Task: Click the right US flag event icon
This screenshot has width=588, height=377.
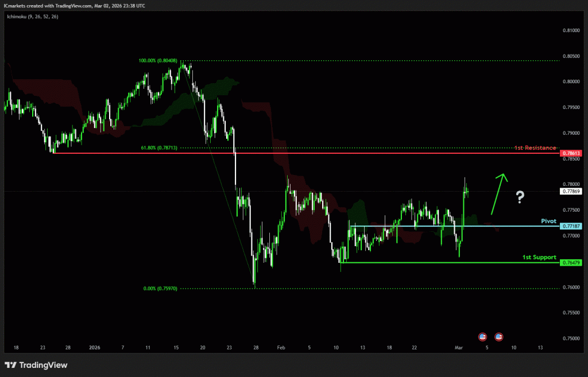Action: [x=499, y=336]
